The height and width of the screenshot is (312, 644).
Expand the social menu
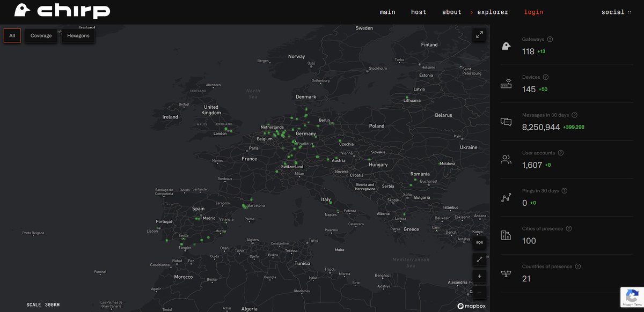click(x=616, y=12)
